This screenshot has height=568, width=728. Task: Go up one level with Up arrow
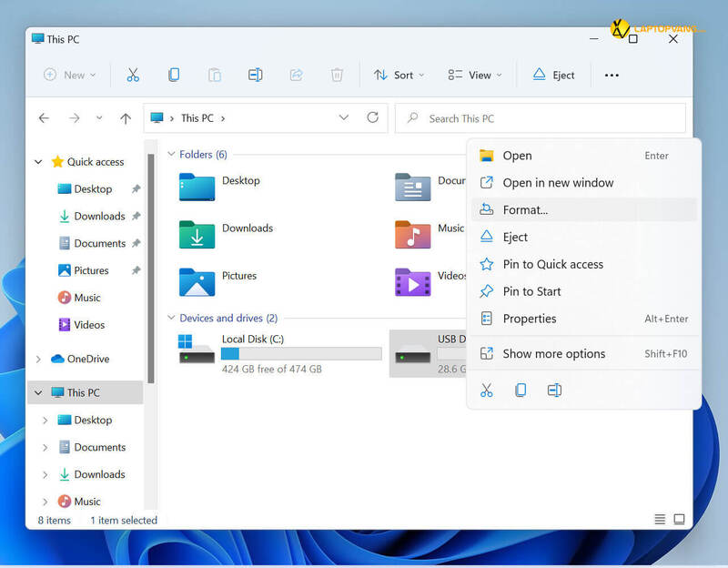pyautogui.click(x=126, y=118)
